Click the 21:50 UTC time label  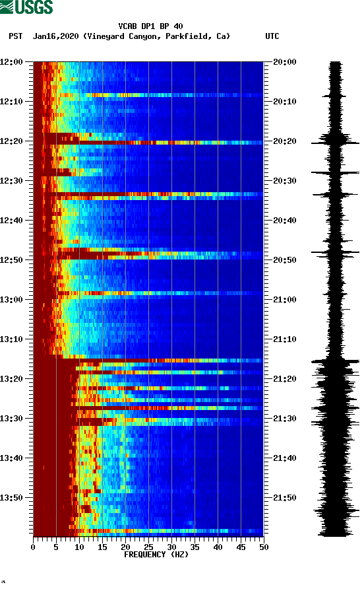coord(284,498)
